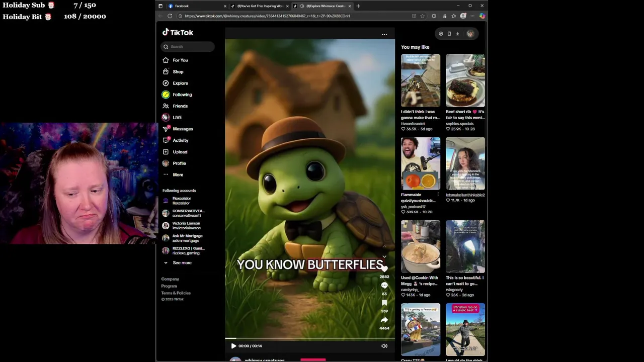Open the letsmakeitunthinkable2 video thumbnail
The height and width of the screenshot is (362, 644).
(x=465, y=163)
